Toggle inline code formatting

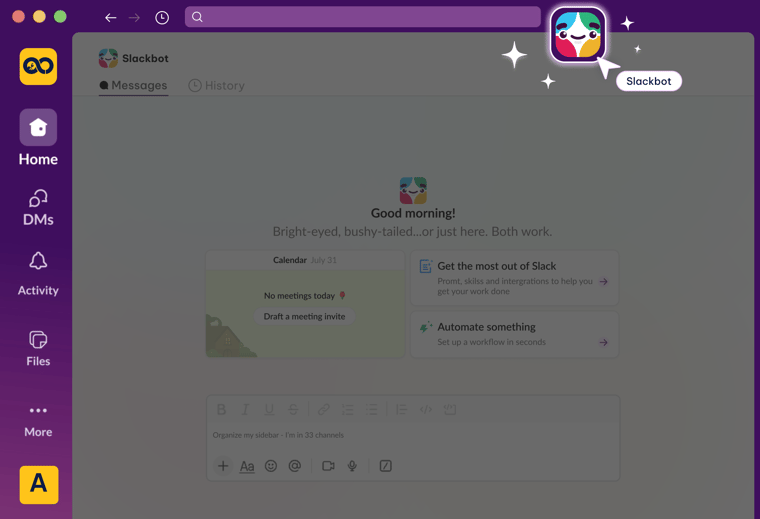pos(426,409)
